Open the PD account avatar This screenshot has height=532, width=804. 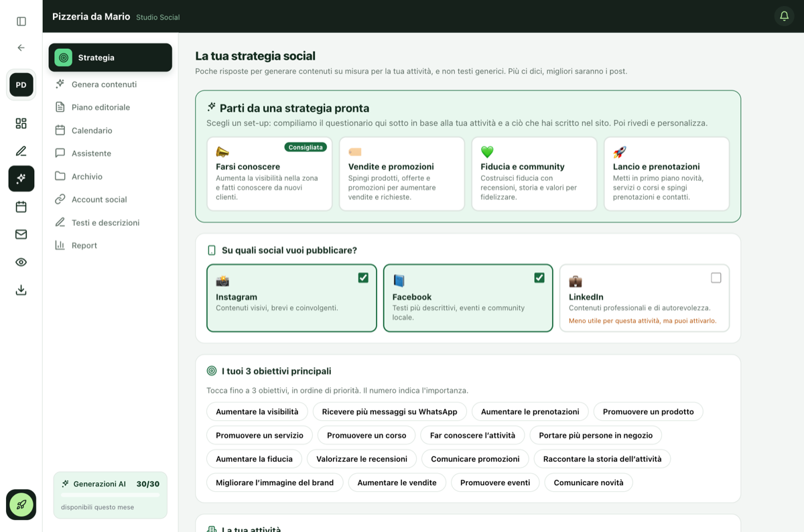[x=21, y=85]
